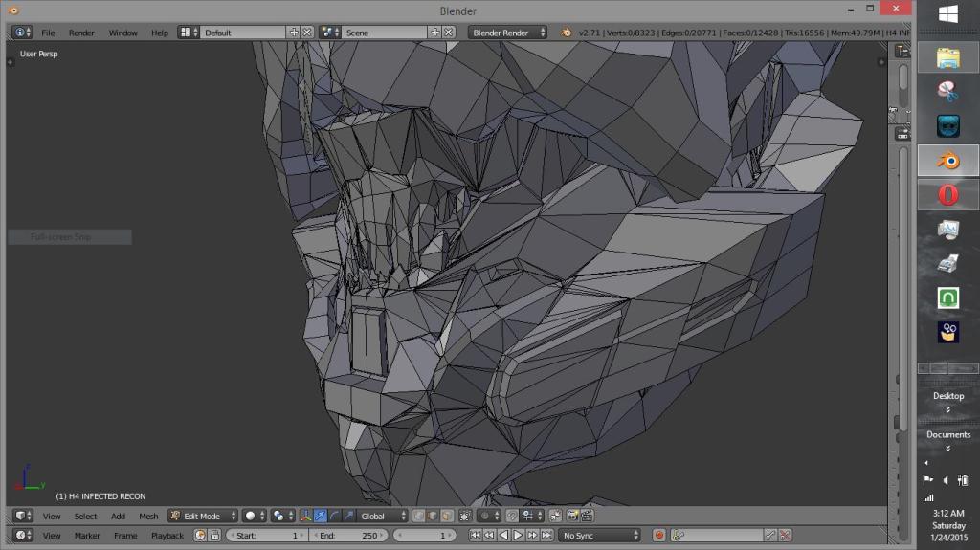The image size is (980, 550).
Task: Switch to vertex select mode
Action: [420, 516]
